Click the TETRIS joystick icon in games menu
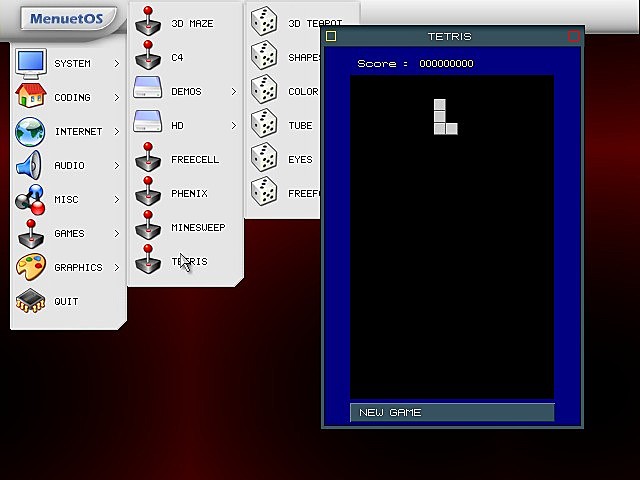This screenshot has width=640, height=480. [x=148, y=259]
